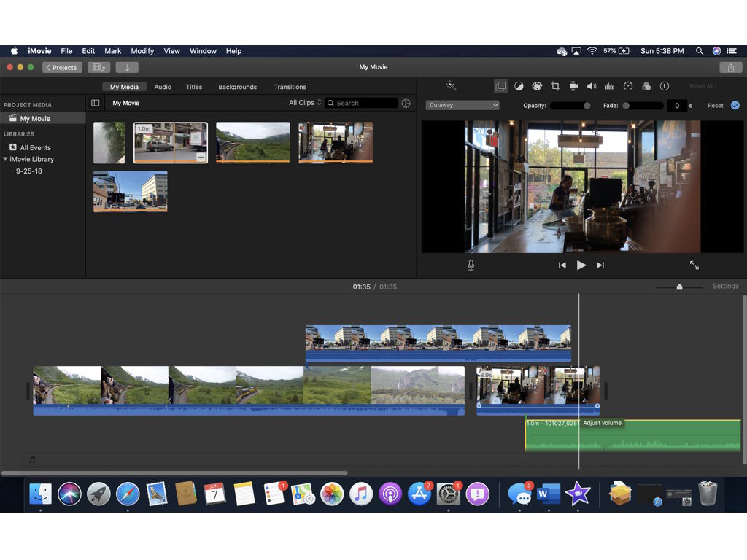Click the share export icon
747x560 pixels.
click(731, 67)
